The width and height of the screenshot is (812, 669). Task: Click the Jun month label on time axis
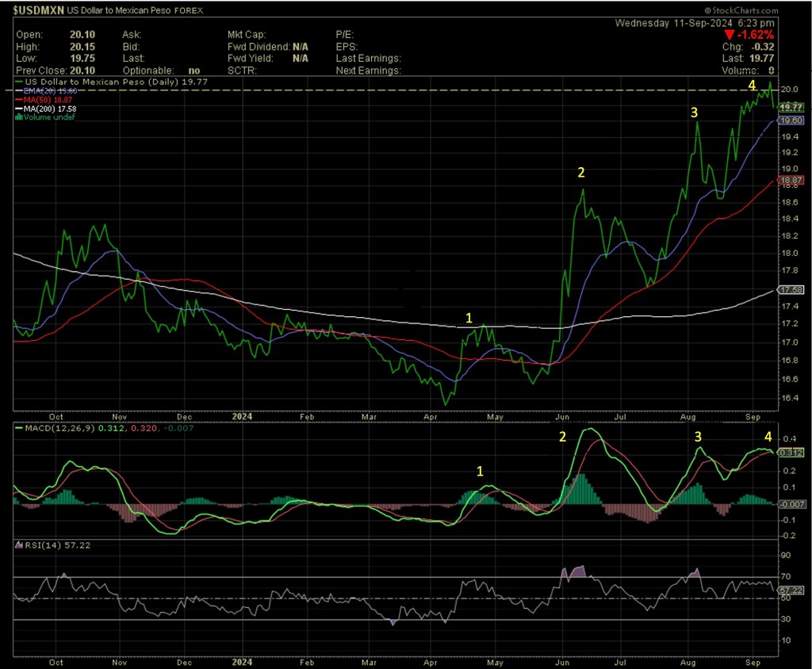tap(562, 415)
